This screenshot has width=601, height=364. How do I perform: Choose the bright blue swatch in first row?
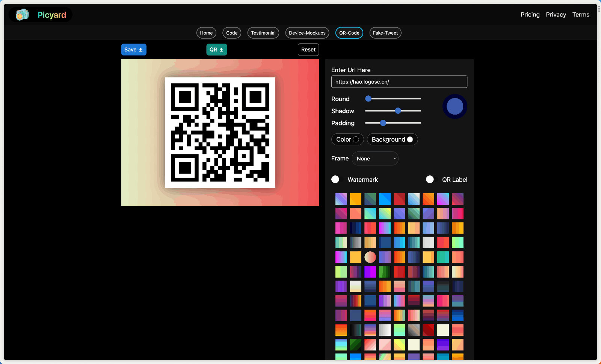385,199
